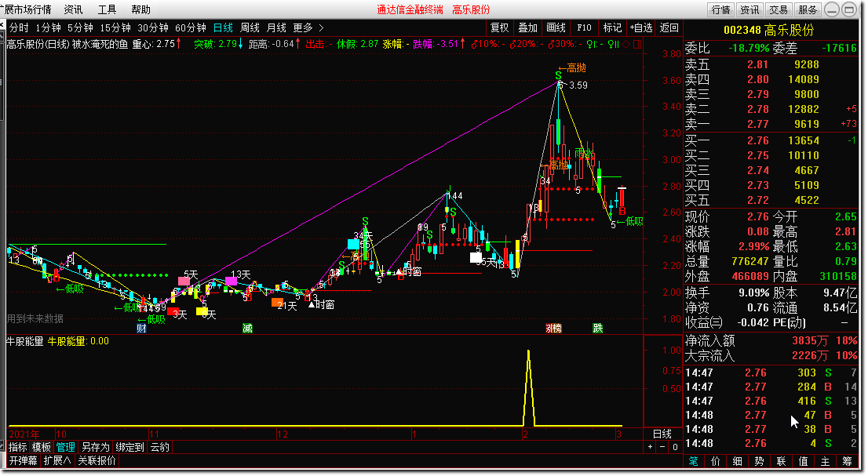868x476 pixels.
Task: Click the diamond icon in indicator header
Action: pos(626,44)
